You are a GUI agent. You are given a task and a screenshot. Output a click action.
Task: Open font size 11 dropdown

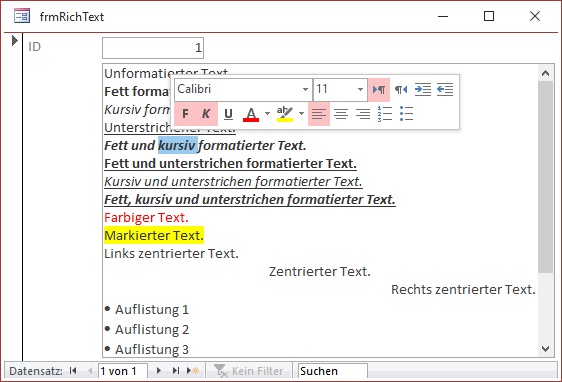click(x=360, y=89)
